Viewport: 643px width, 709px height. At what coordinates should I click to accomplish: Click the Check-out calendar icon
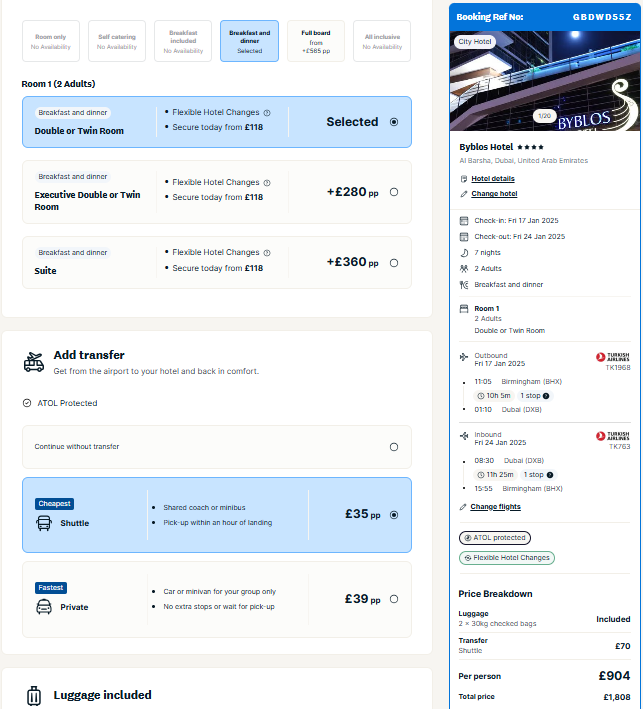click(x=464, y=236)
